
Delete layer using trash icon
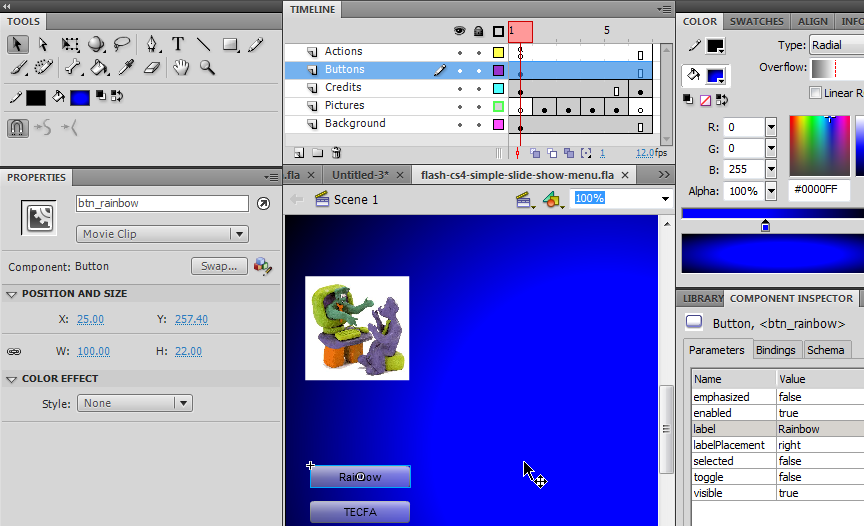[336, 153]
